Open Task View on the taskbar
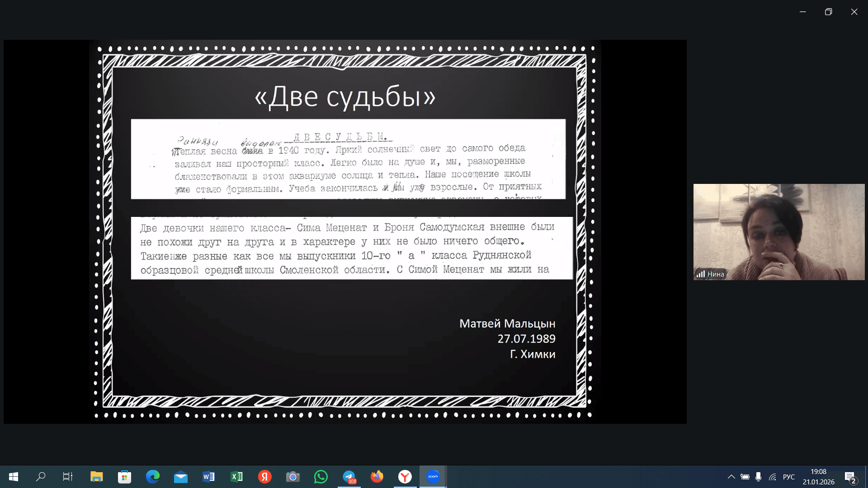 tap(68, 477)
